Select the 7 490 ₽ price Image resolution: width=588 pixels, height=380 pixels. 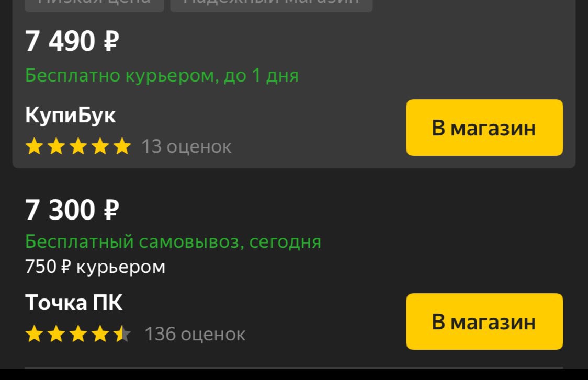click(x=72, y=41)
